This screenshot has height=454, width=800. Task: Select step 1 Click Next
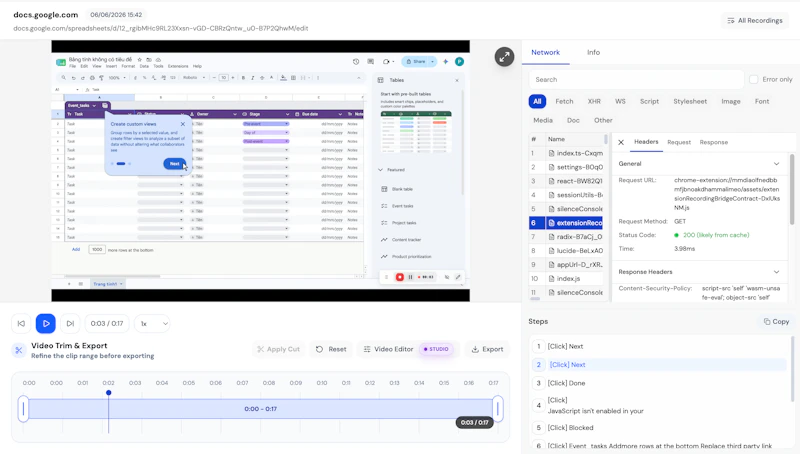(x=658, y=346)
